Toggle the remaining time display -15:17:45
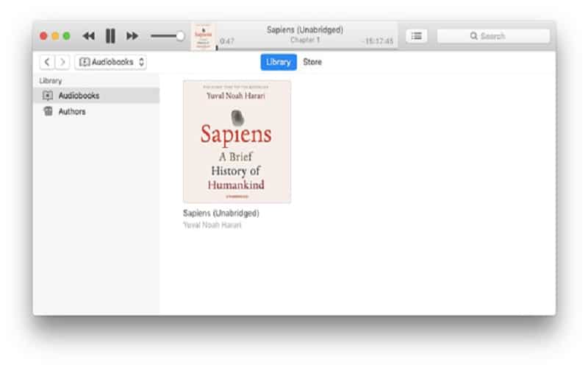This screenshot has height=368, width=588. point(378,42)
